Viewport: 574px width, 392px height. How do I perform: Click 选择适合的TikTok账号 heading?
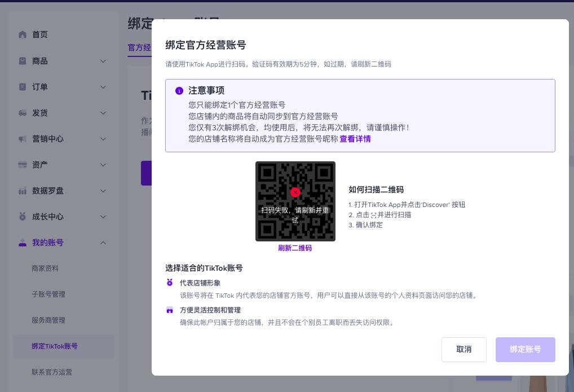(x=204, y=268)
